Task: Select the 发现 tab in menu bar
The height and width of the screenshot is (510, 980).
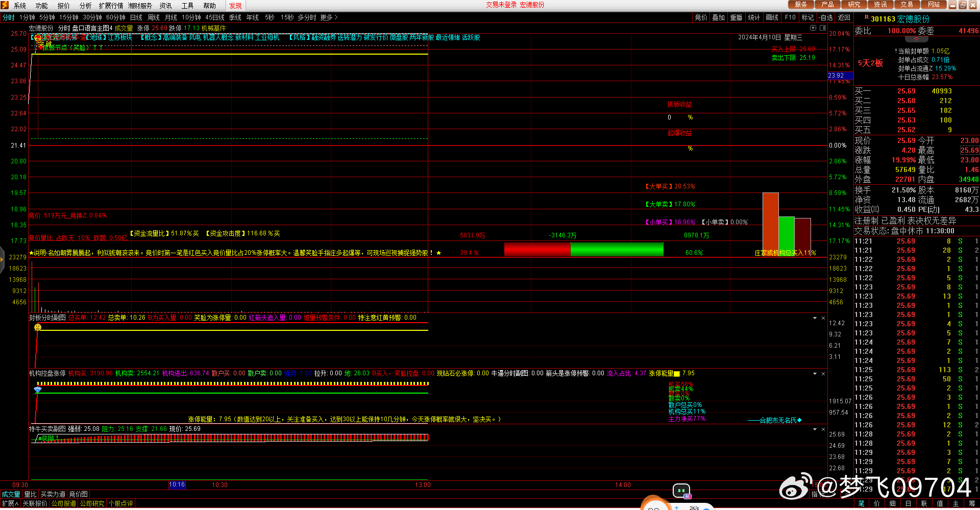Action: 235,6
